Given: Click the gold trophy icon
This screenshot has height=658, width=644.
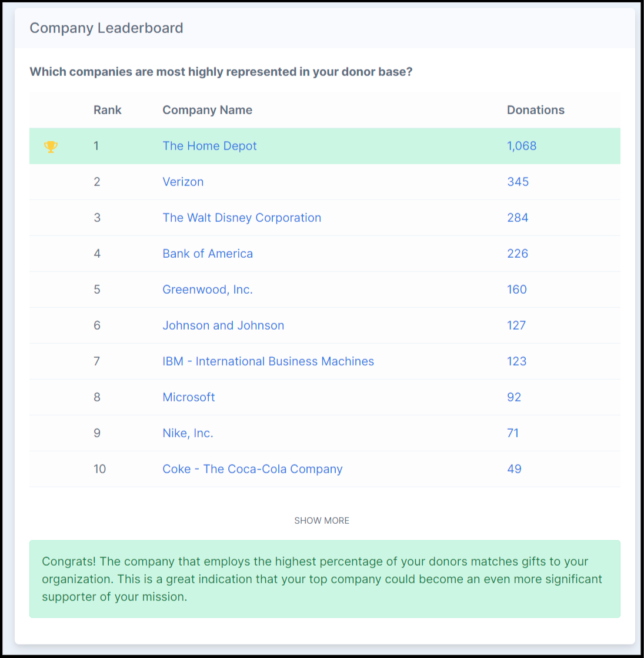Looking at the screenshot, I should [x=51, y=147].
